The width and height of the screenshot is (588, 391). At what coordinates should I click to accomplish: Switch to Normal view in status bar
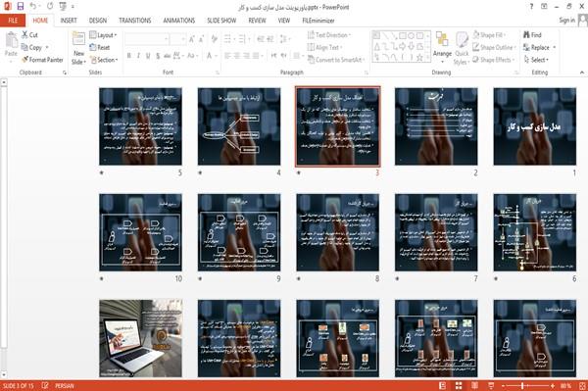[x=443, y=385]
